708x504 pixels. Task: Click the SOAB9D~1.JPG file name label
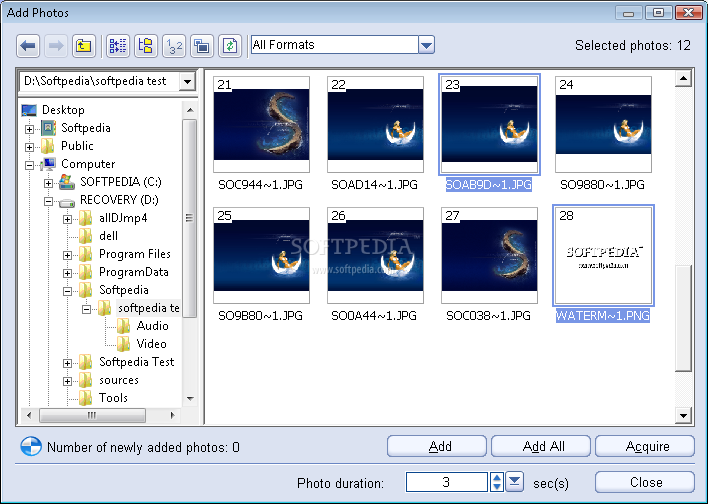pyautogui.click(x=489, y=185)
